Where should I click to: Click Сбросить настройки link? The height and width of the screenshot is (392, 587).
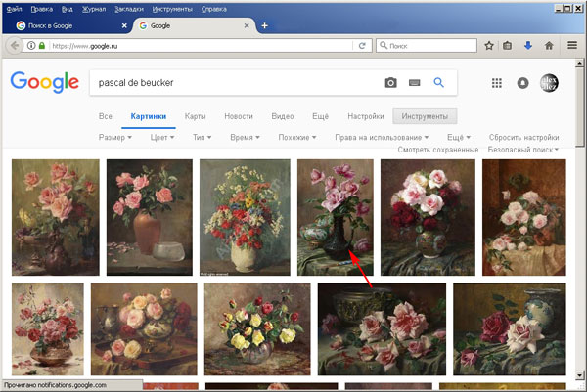tap(523, 137)
